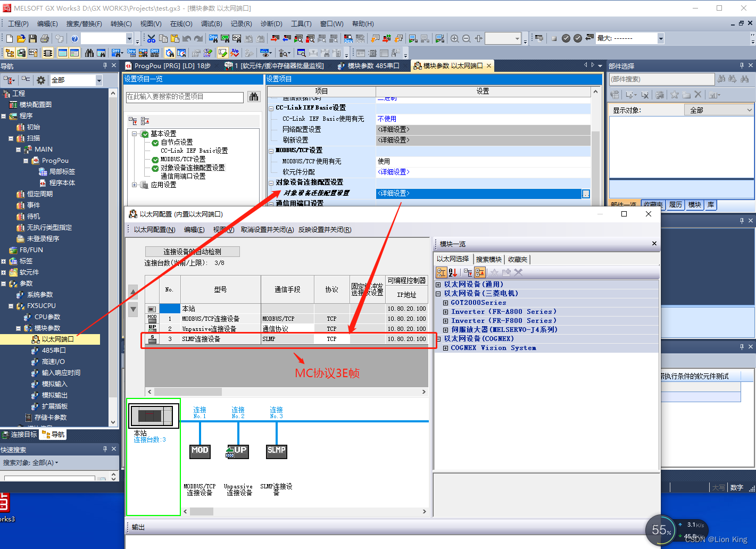Click the 导航 tab at bottom of Navigation

pyautogui.click(x=53, y=435)
